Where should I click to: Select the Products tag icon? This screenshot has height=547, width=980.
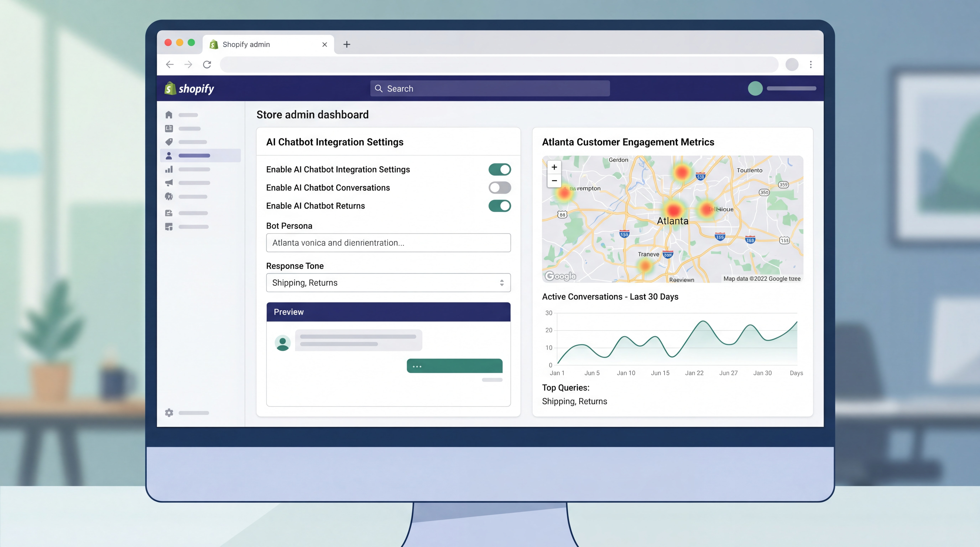(169, 142)
